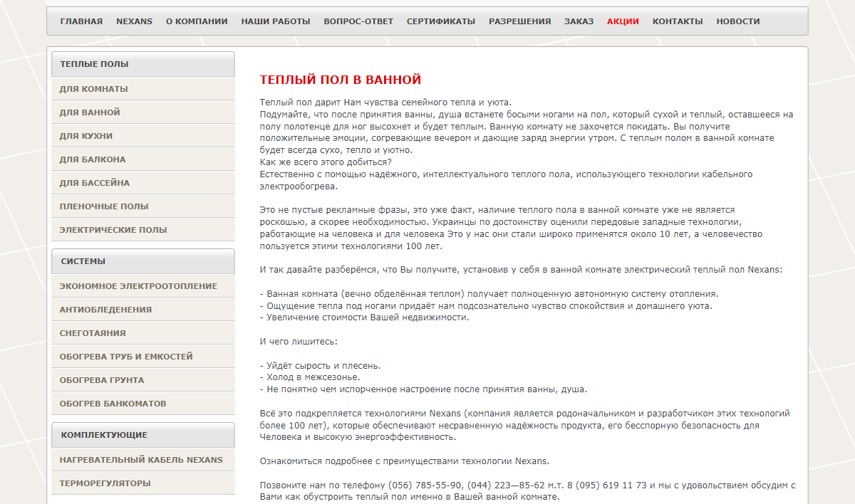Open ЭКОНОМНОЕ ЭЛЕКТРООТОПЛЕНИЕ under Системы
The image size is (855, 504).
(138, 286)
